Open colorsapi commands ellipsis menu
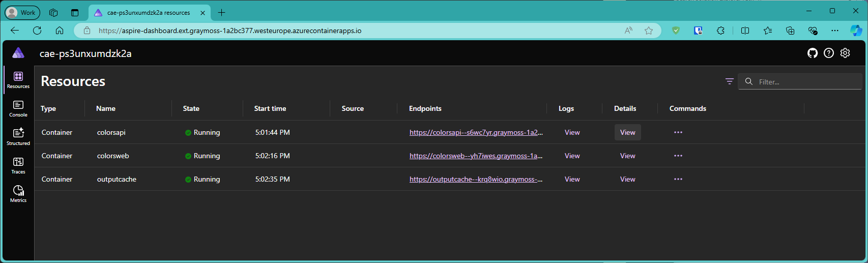The image size is (868, 263). click(678, 132)
